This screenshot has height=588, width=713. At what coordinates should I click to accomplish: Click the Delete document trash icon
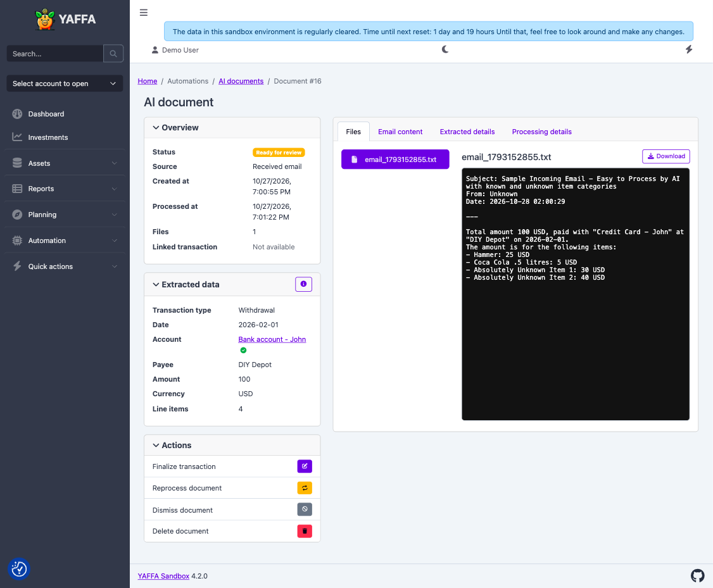coord(305,531)
